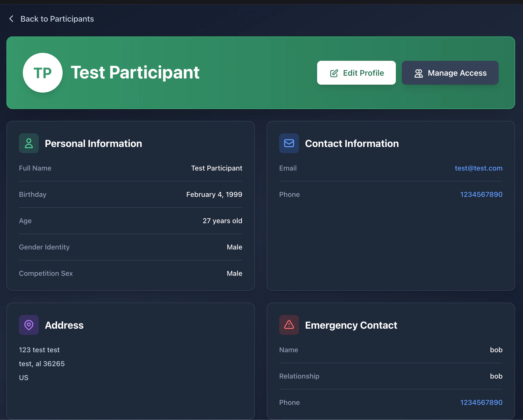The height and width of the screenshot is (420, 523).
Task: Click the 'Birthday' label
Action: 33,194
